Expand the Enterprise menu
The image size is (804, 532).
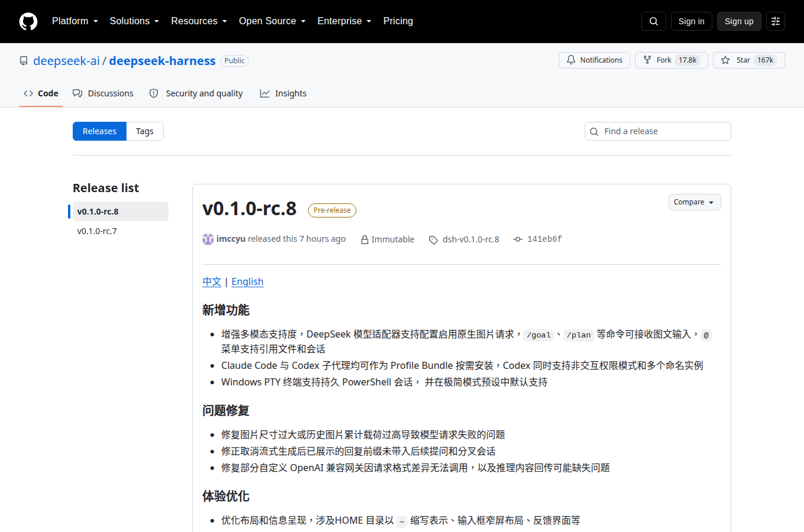(x=344, y=21)
